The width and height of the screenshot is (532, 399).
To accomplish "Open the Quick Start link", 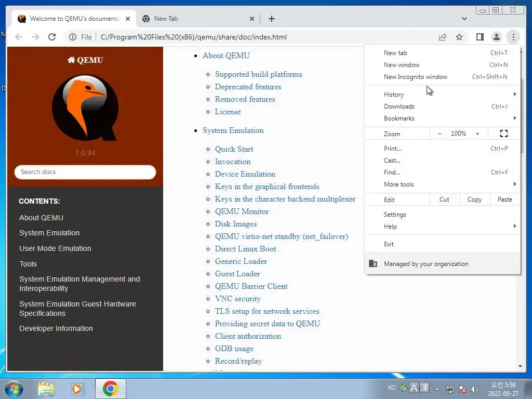I will pyautogui.click(x=234, y=149).
